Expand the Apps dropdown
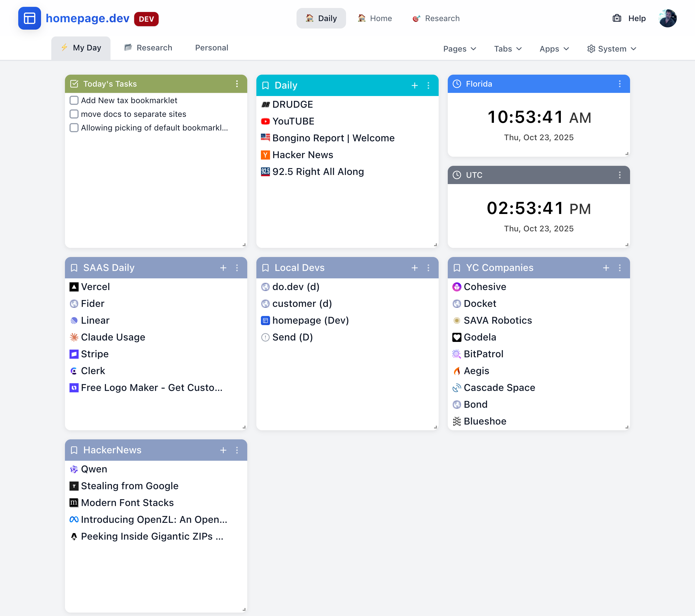 pyautogui.click(x=554, y=49)
